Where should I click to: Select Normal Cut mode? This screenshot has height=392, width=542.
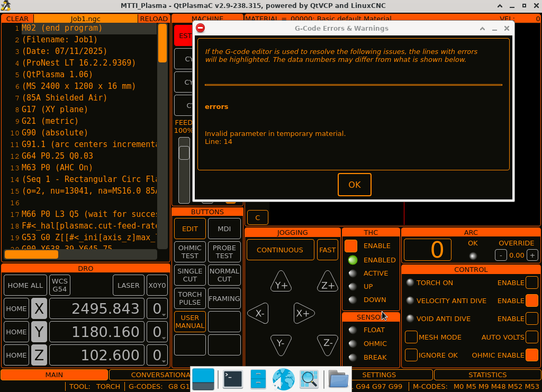(x=224, y=275)
